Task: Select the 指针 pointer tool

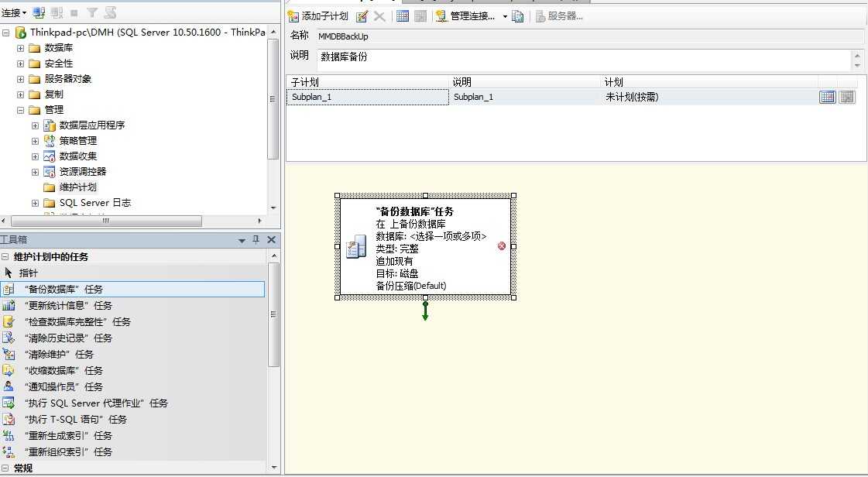Action: point(133,273)
